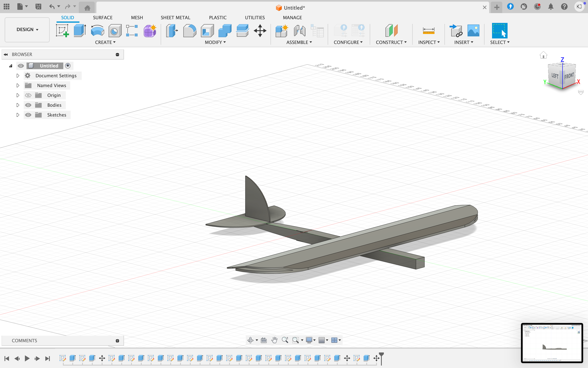Expand the Named Views node
The image size is (588, 368).
pos(18,85)
